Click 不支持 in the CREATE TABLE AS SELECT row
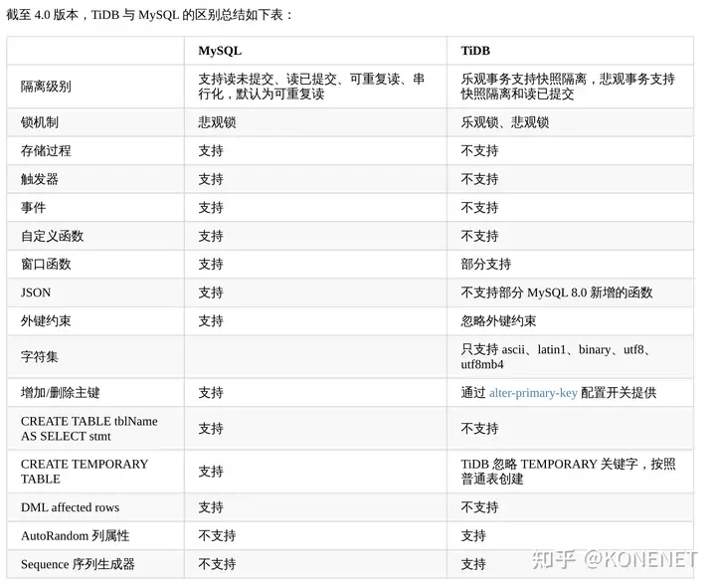 479,429
